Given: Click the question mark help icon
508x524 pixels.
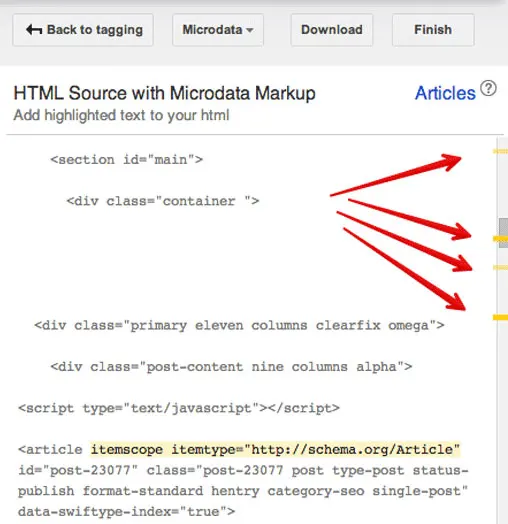Looking at the screenshot, I should click(488, 89).
